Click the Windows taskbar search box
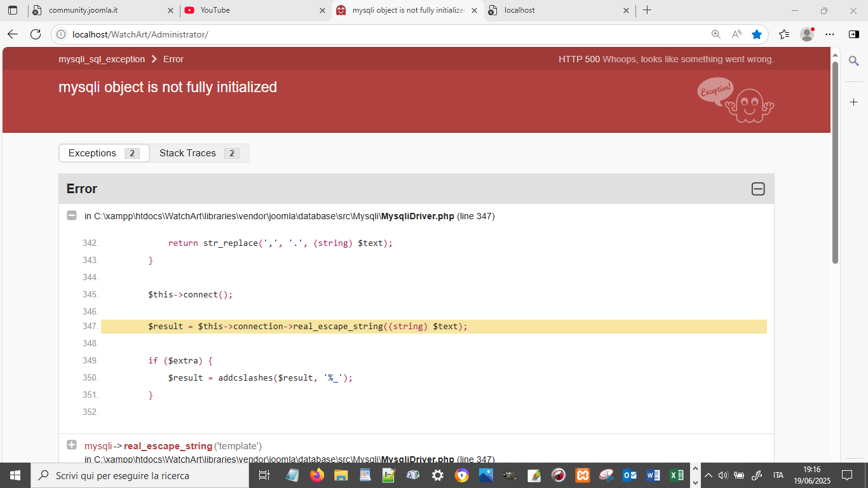 click(139, 475)
